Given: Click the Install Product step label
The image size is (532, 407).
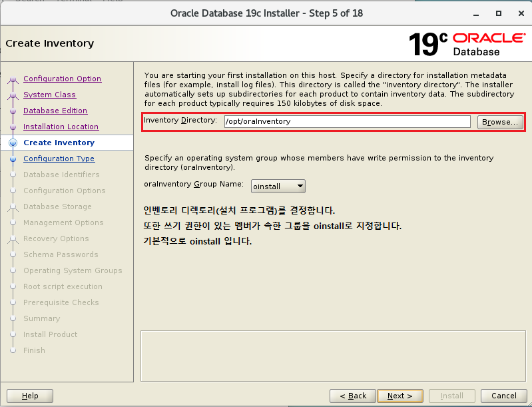Looking at the screenshot, I should click(50, 334).
